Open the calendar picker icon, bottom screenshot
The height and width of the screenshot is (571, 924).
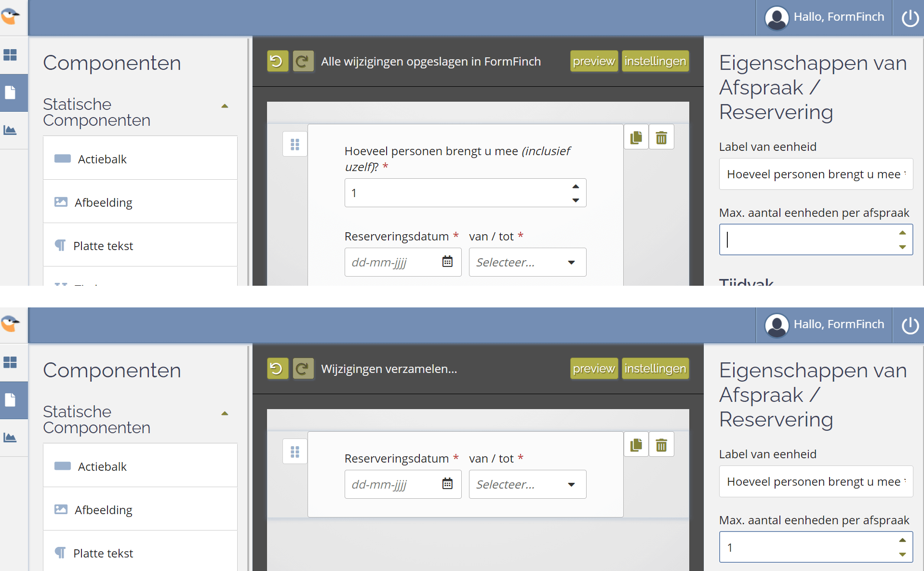tap(447, 484)
